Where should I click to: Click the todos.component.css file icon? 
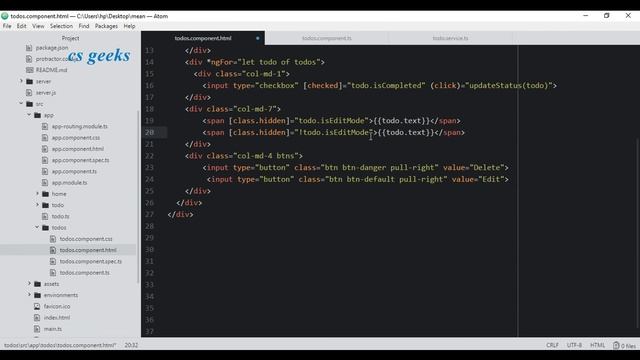pos(53,239)
